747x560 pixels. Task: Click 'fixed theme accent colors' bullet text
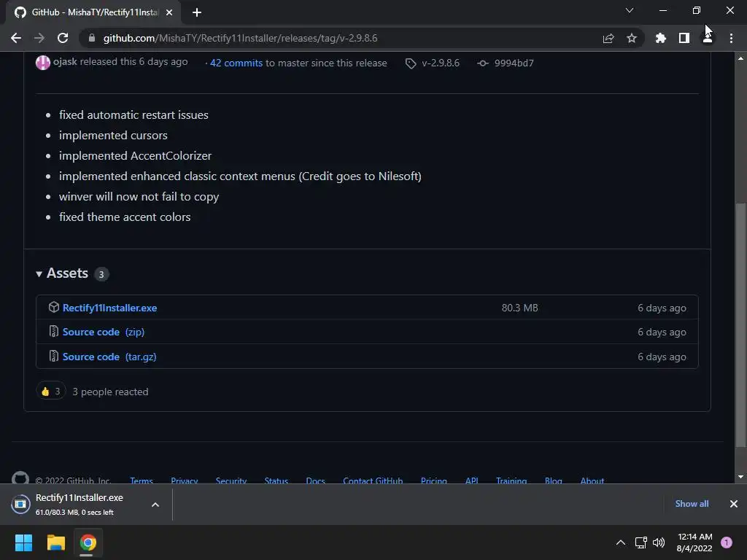click(125, 217)
